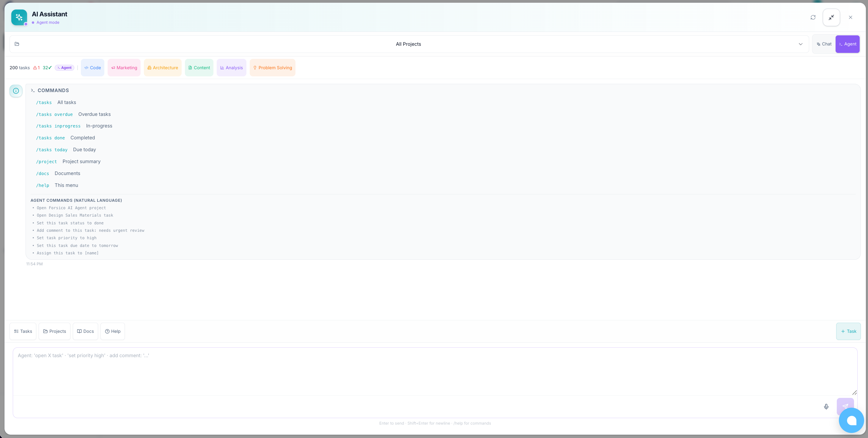Screen dimensions: 868x438
Task: Click the collapse window arrows icon
Action: pyautogui.click(x=831, y=17)
